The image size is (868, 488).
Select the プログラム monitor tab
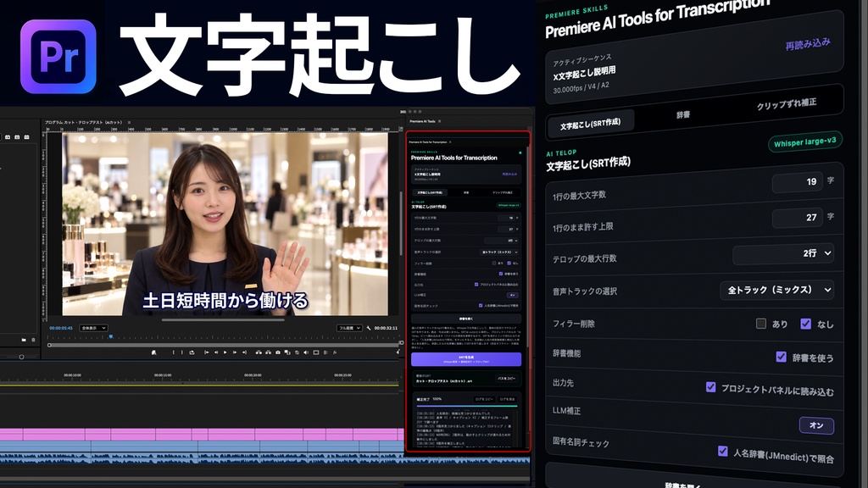[85, 122]
